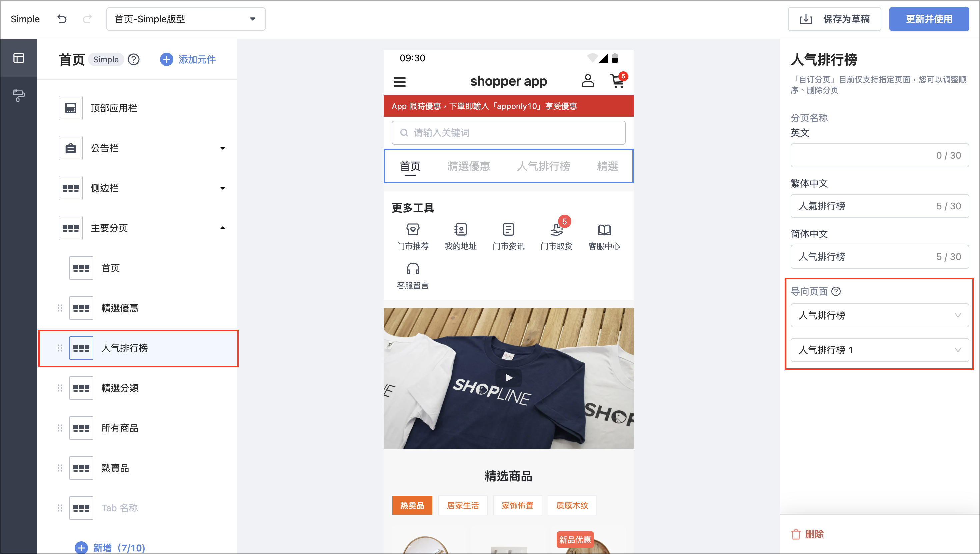The height and width of the screenshot is (554, 980).
Task: Click the user profile icon in preview
Action: coord(588,81)
